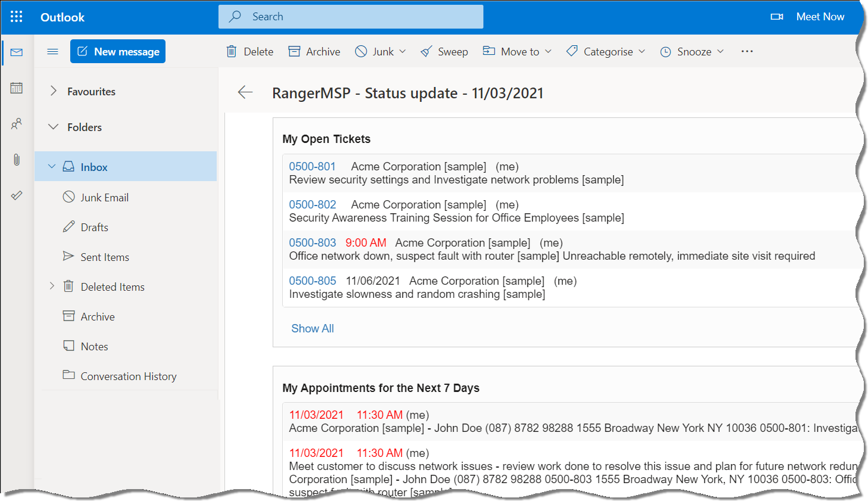868x501 pixels.
Task: Collapse the Folders section
Action: 52,127
